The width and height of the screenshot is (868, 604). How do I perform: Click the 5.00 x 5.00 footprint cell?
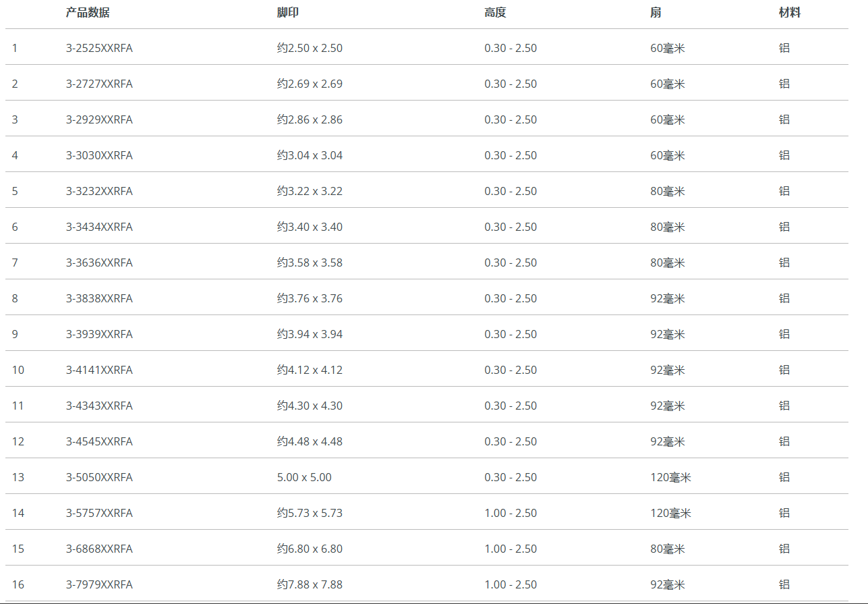(304, 477)
